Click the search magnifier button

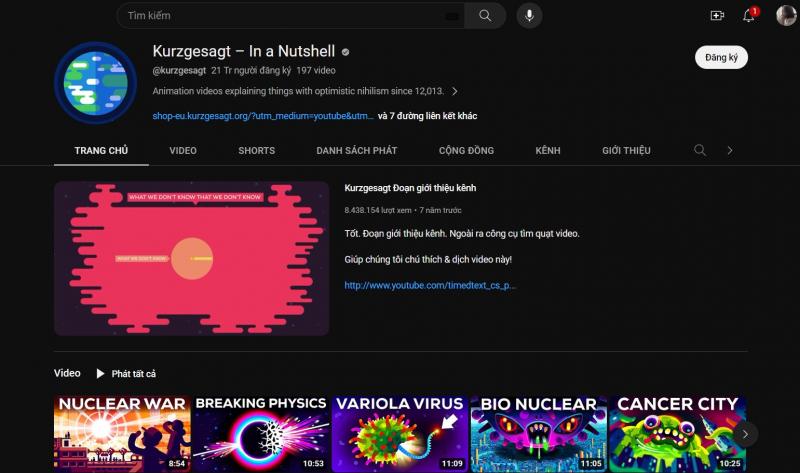point(485,16)
